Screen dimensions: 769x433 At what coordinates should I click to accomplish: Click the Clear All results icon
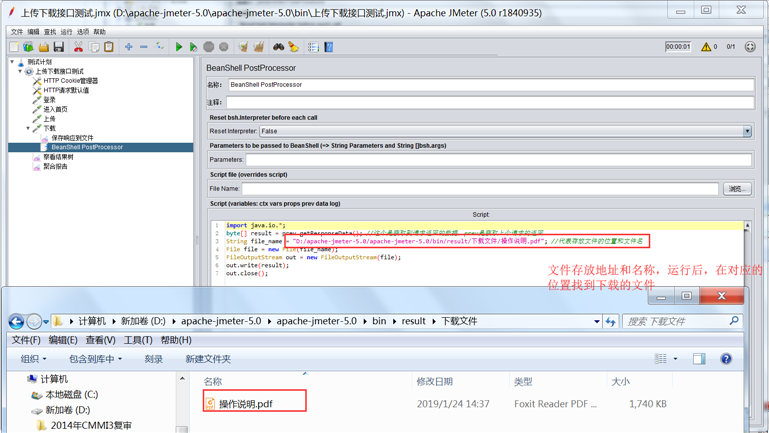[x=259, y=47]
